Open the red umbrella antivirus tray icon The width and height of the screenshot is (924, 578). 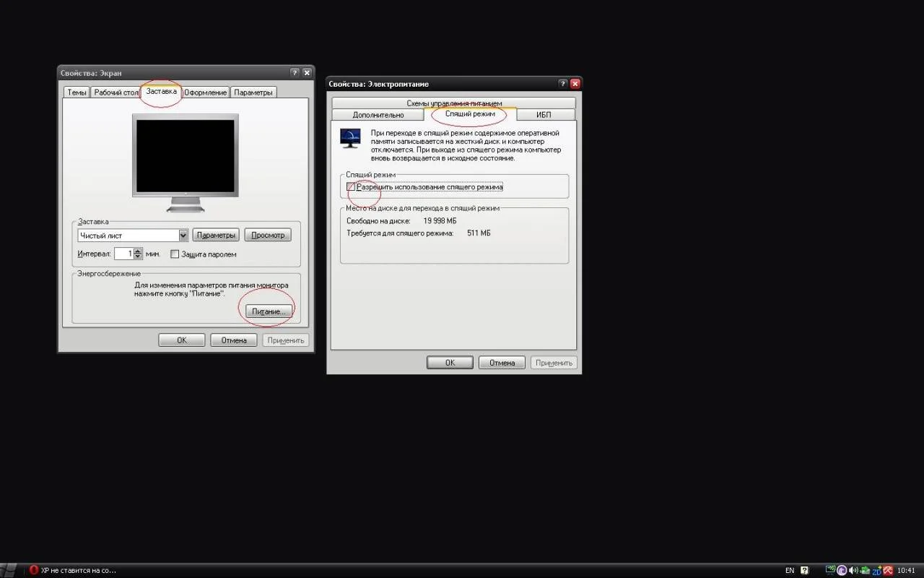(888, 570)
